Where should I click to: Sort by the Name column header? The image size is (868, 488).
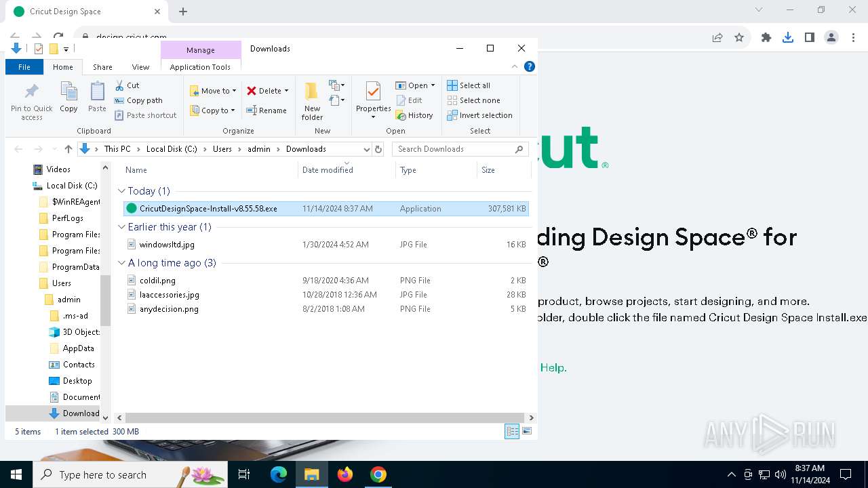click(210, 169)
